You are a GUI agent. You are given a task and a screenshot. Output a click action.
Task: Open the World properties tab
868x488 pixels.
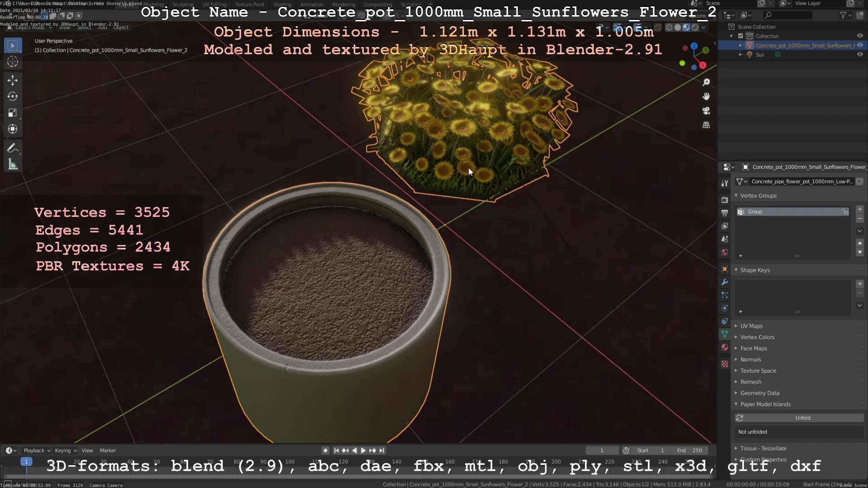click(x=724, y=252)
